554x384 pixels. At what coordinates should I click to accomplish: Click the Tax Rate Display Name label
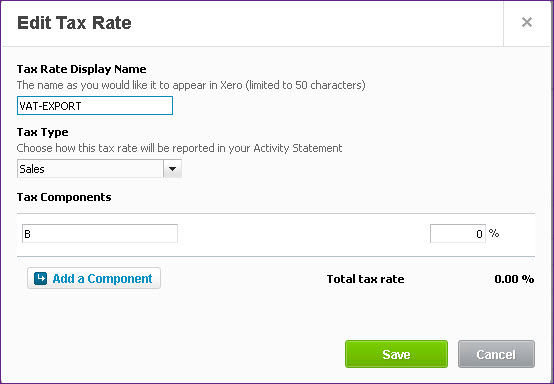82,69
